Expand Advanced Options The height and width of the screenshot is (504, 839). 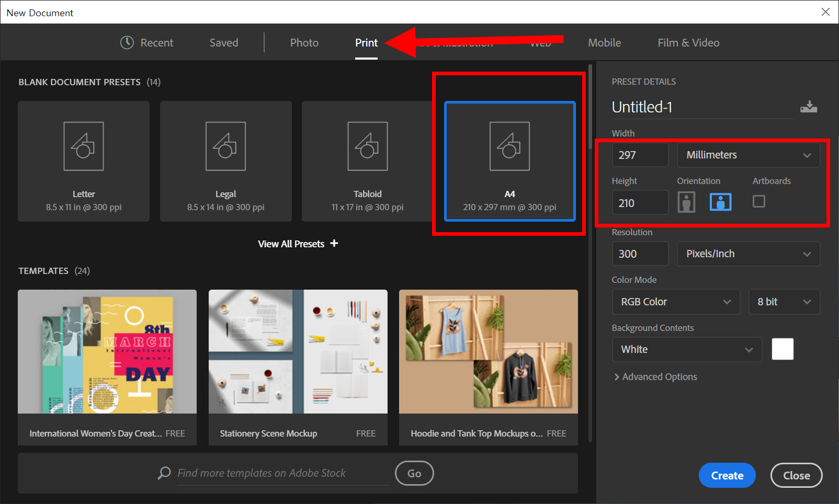coord(655,377)
